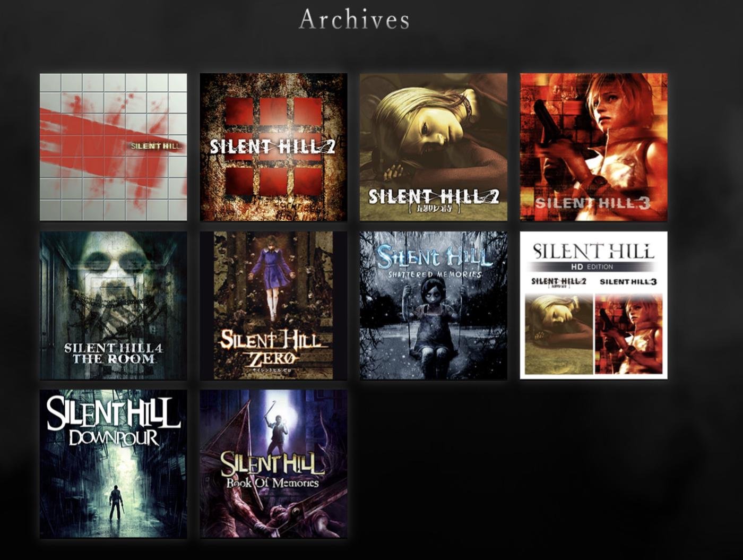
Task: Open the original Silent Hill blood-tile cover
Action: click(114, 147)
